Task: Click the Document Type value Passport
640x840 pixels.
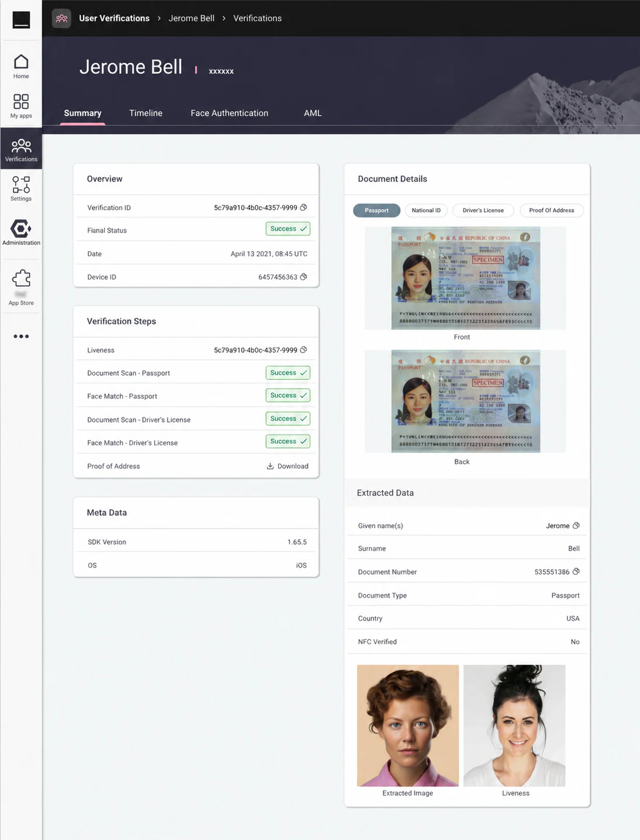Action: (565, 595)
